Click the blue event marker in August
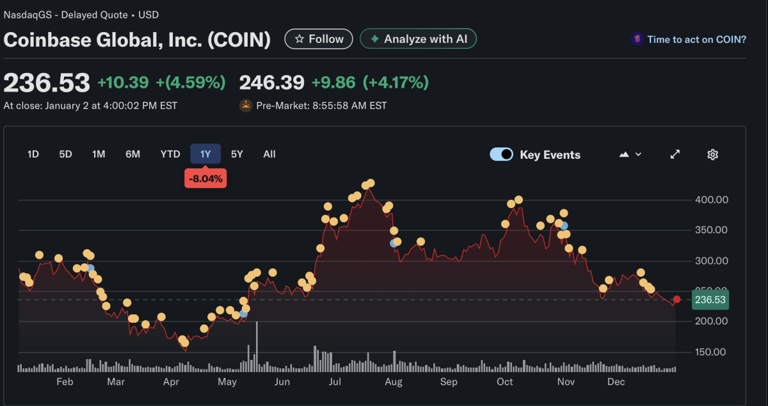The image size is (768, 406). [394, 243]
